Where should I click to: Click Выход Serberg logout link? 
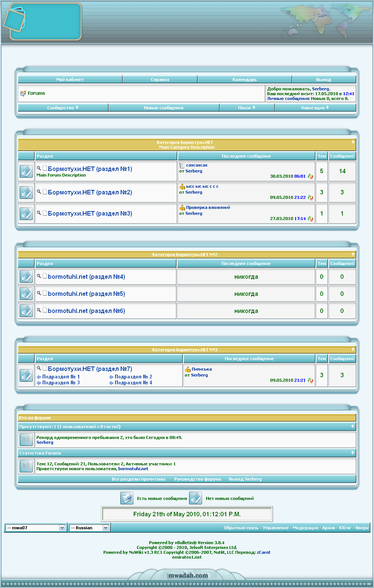pyautogui.click(x=245, y=479)
